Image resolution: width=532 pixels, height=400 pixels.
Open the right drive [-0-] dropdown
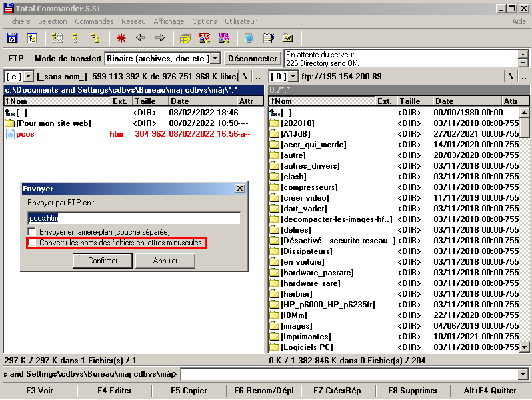pyautogui.click(x=291, y=77)
